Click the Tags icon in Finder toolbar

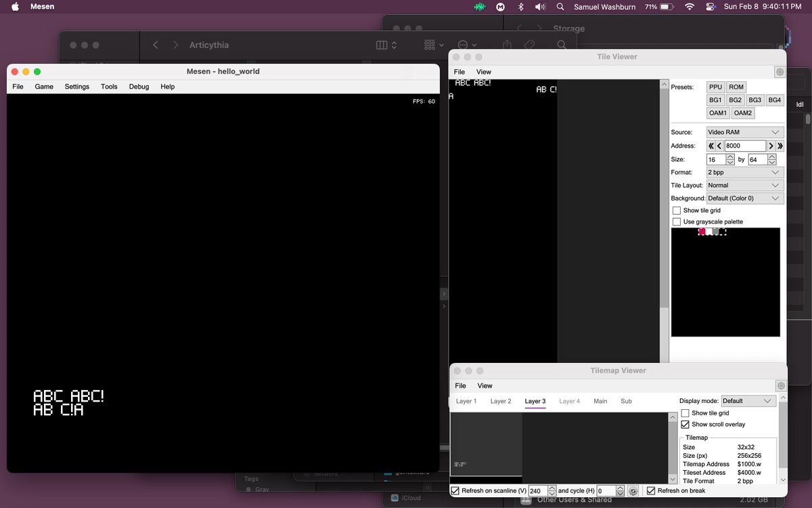[529, 45]
